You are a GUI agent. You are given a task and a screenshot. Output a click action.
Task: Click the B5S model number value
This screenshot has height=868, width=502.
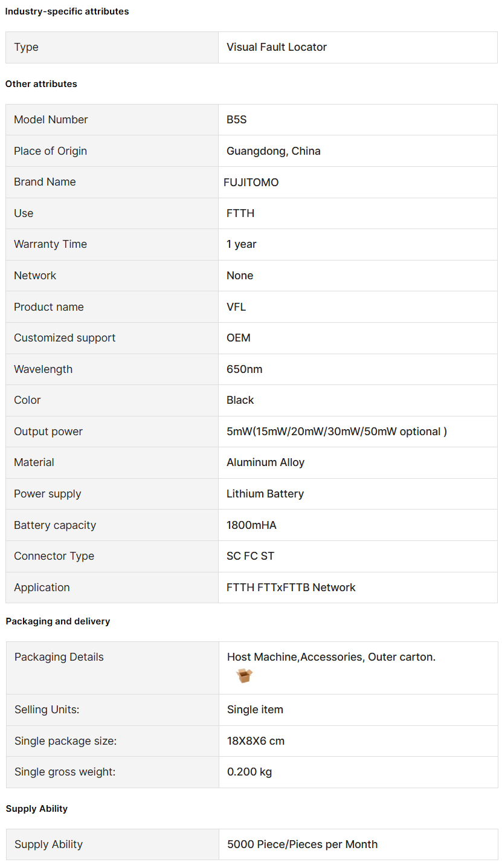(237, 120)
